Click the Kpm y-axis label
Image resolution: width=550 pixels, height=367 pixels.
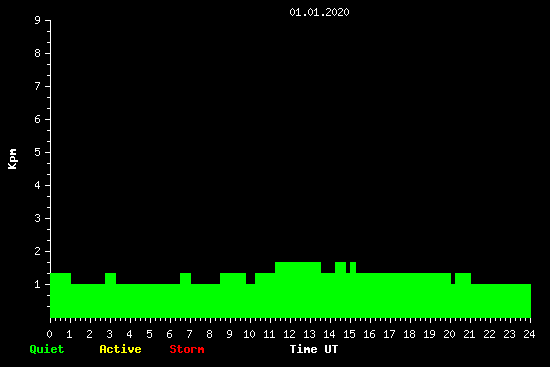13,159
